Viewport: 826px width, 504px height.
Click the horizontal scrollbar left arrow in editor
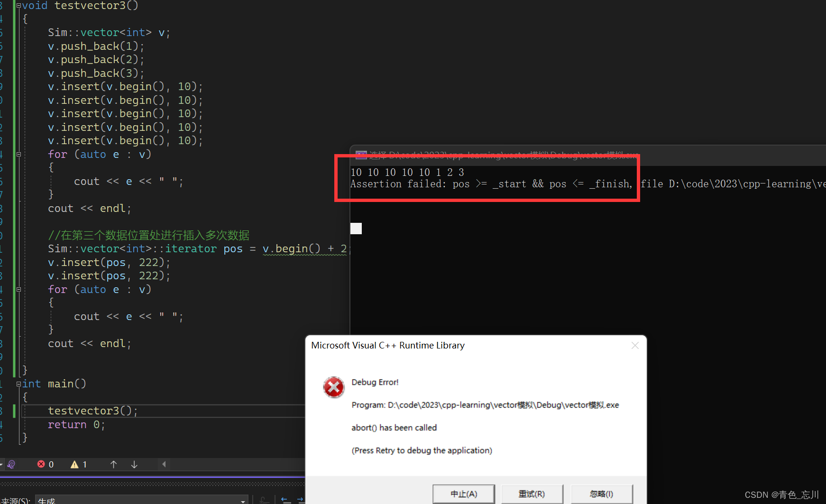pos(164,464)
